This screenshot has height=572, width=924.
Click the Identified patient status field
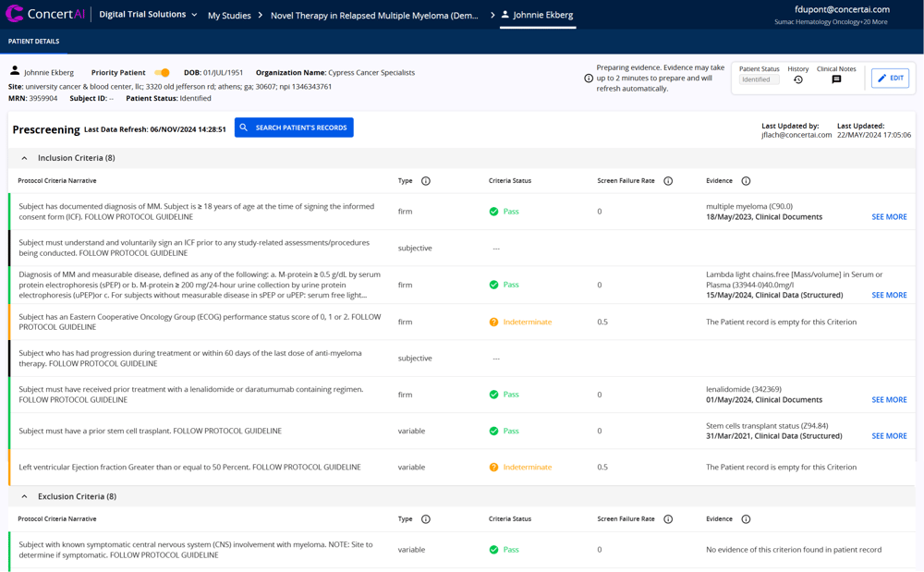coord(759,80)
